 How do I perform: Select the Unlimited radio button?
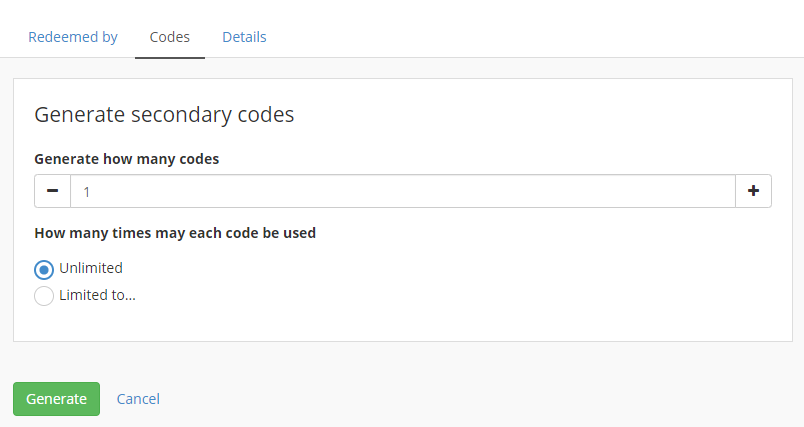click(x=44, y=269)
